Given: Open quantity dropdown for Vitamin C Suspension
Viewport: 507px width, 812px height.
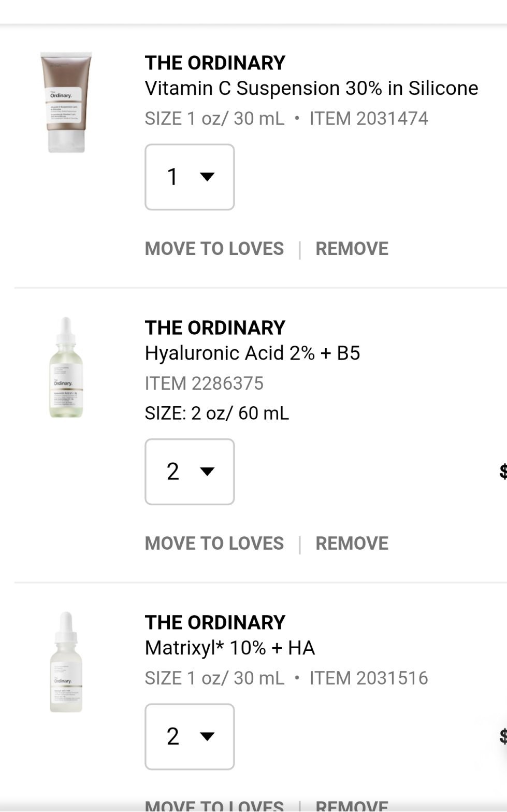Looking at the screenshot, I should click(190, 177).
